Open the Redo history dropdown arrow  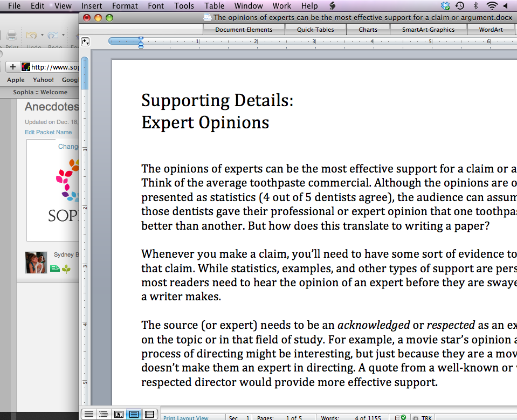pos(63,35)
